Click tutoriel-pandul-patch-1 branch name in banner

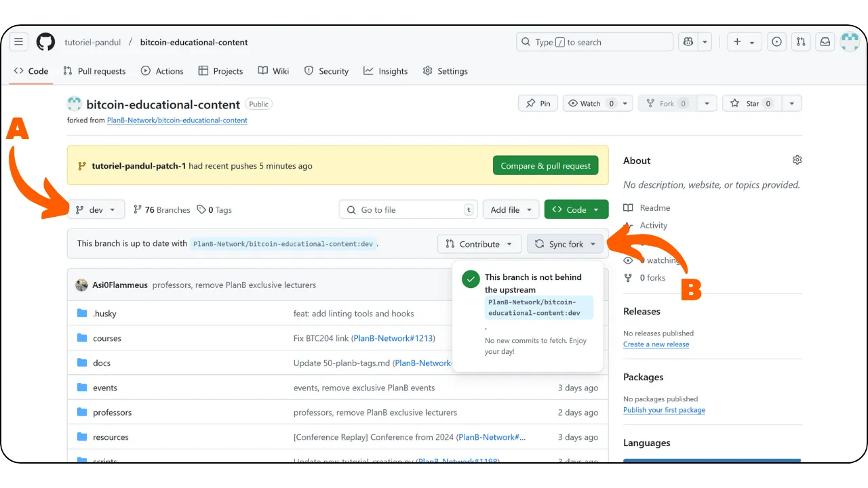(138, 166)
